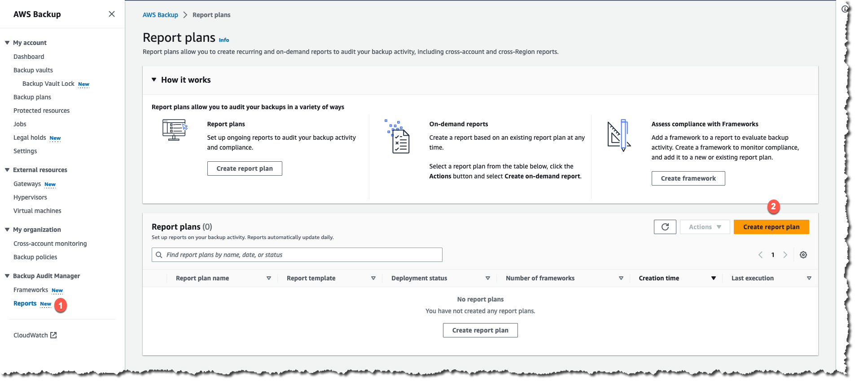This screenshot has height=390, width=868.
Task: Sort by Report plan name column arrow
Action: coord(269,278)
